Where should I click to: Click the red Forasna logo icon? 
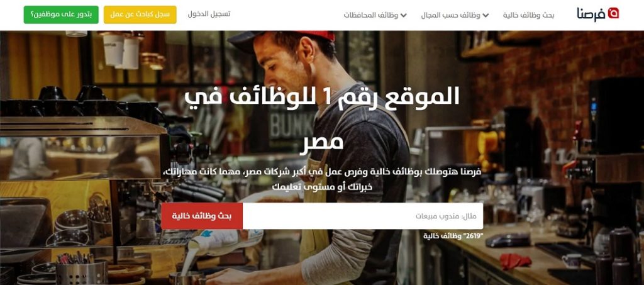coord(613,14)
